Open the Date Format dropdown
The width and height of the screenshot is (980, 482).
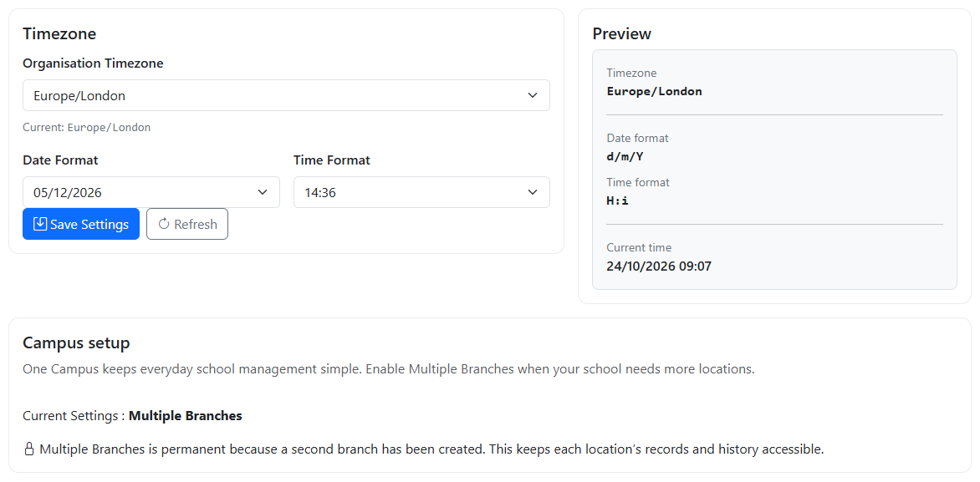pyautogui.click(x=151, y=192)
